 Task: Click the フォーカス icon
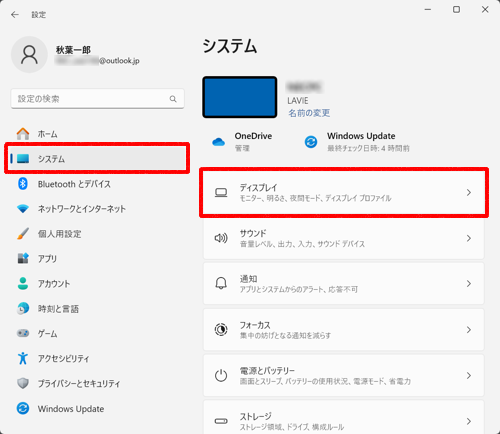pyautogui.click(x=221, y=330)
